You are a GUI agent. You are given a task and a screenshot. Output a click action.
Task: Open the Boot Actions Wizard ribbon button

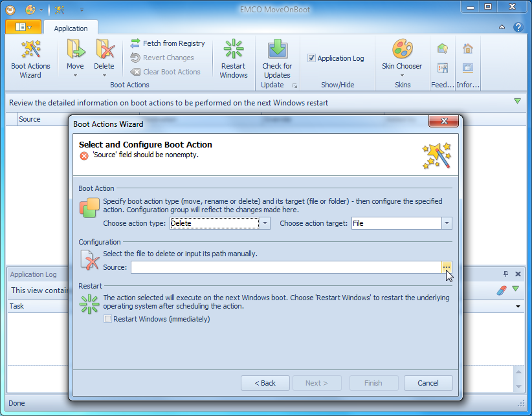click(30, 60)
